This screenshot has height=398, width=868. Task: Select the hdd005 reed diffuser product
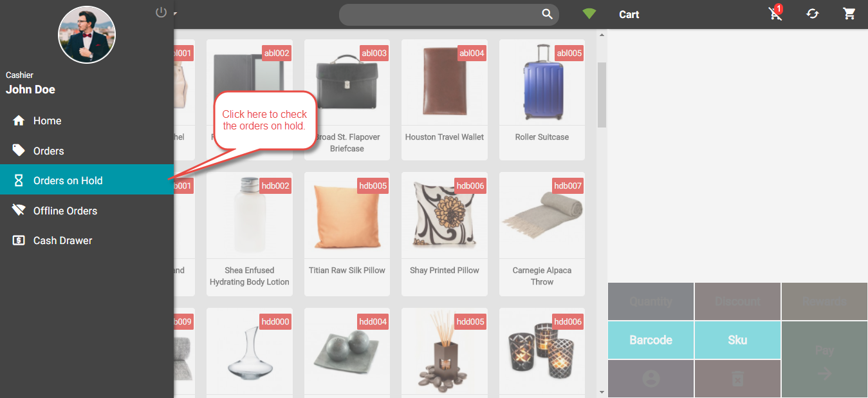point(445,353)
